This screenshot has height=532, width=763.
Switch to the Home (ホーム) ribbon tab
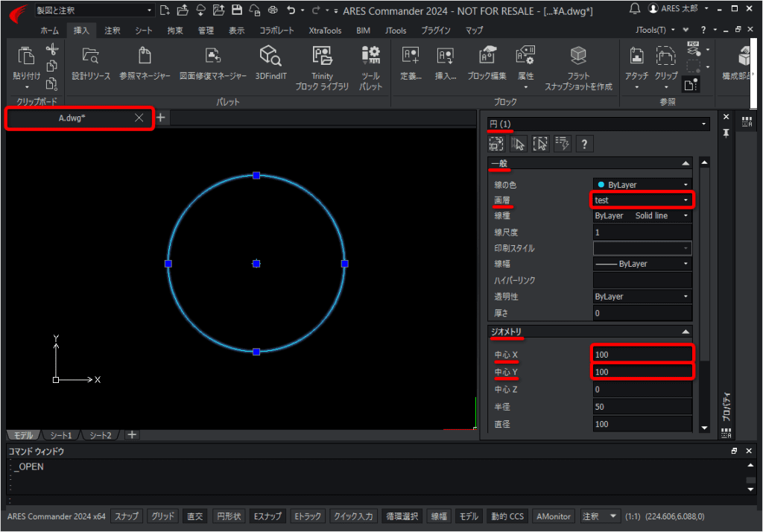click(x=50, y=31)
